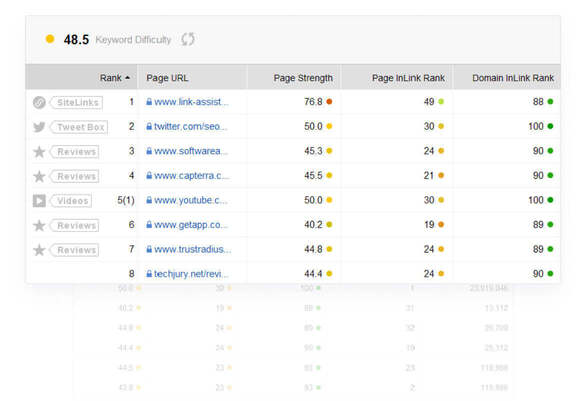Click the Reviews star icon for www.trustradius
Viewport: 586px width, 401px height.
point(39,250)
